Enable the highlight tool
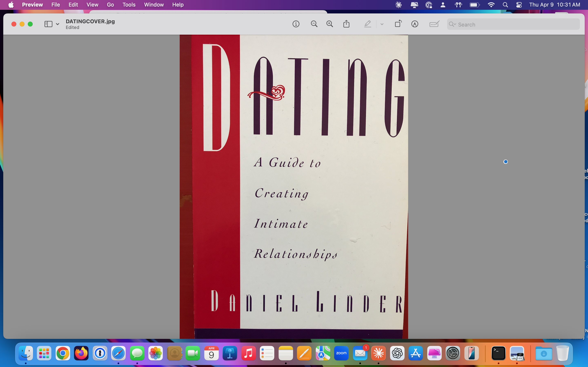 [x=367, y=24]
